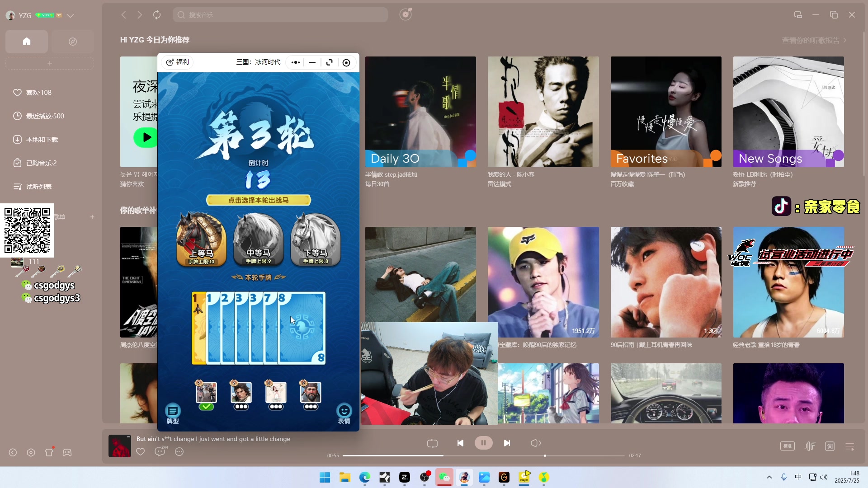Open the home tab in sidebar
868x488 pixels.
[x=27, y=42]
